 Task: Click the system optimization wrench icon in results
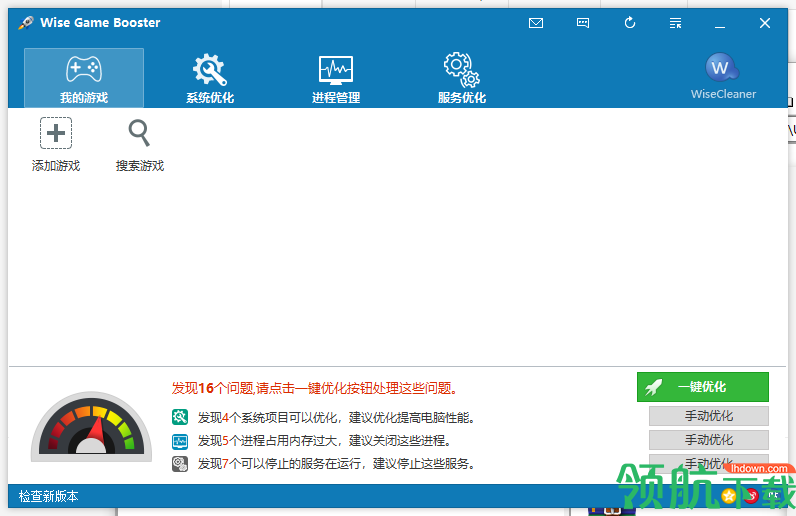pyautogui.click(x=180, y=417)
